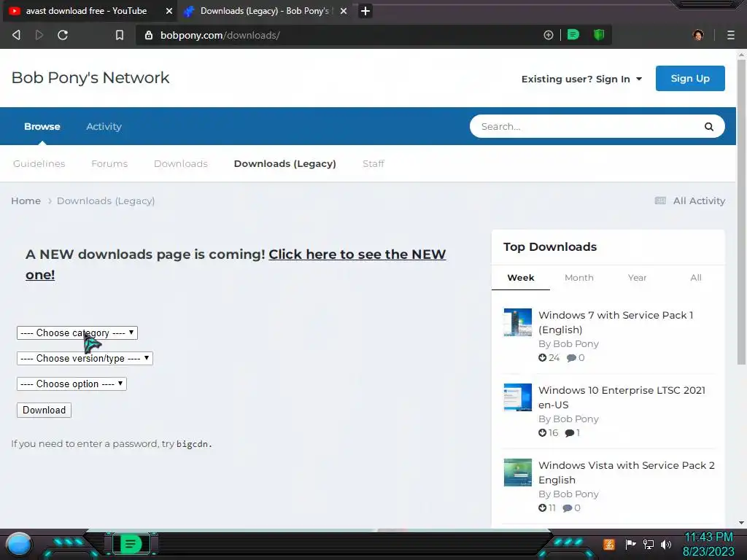Open the Guidelines menu item
The height and width of the screenshot is (560, 747).
point(39,164)
